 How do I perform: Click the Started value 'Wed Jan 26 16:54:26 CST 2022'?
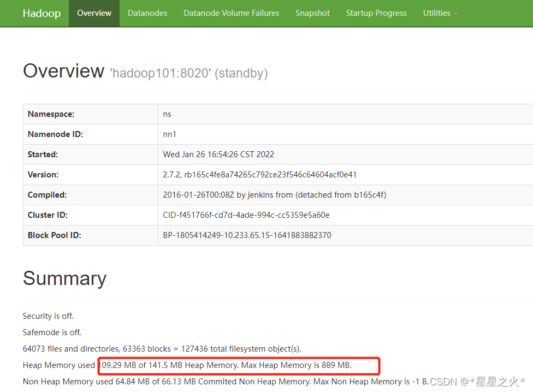pyautogui.click(x=218, y=155)
